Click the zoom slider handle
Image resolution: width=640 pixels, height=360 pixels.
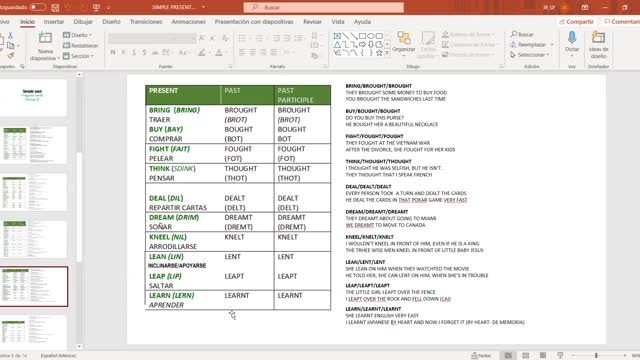point(596,356)
